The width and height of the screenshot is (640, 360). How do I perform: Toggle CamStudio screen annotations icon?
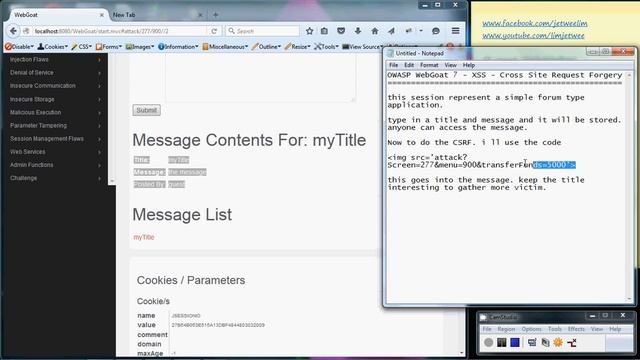tap(531, 342)
